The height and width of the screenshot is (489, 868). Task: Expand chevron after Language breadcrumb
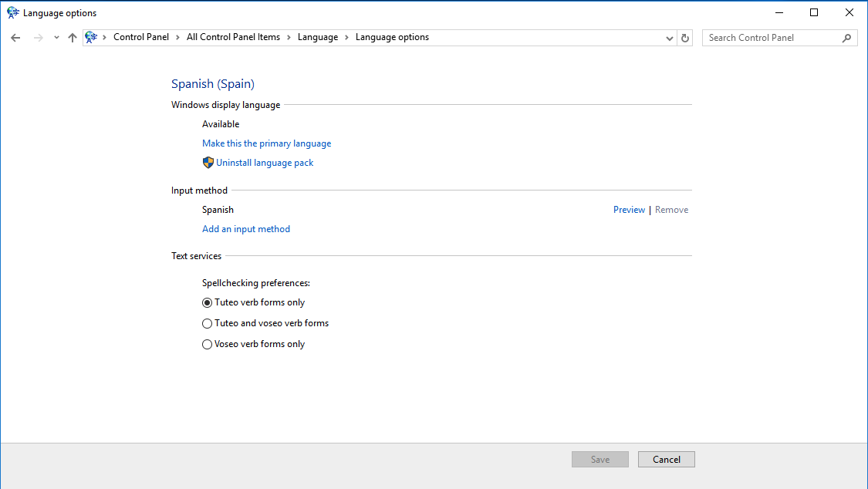(x=346, y=37)
